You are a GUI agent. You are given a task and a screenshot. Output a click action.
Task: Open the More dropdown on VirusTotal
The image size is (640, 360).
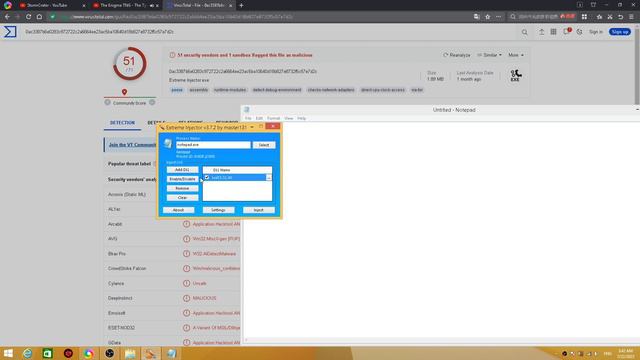point(516,55)
